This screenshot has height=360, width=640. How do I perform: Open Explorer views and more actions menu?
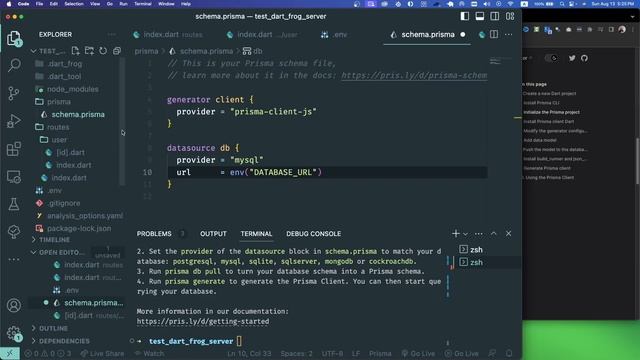[x=111, y=35]
